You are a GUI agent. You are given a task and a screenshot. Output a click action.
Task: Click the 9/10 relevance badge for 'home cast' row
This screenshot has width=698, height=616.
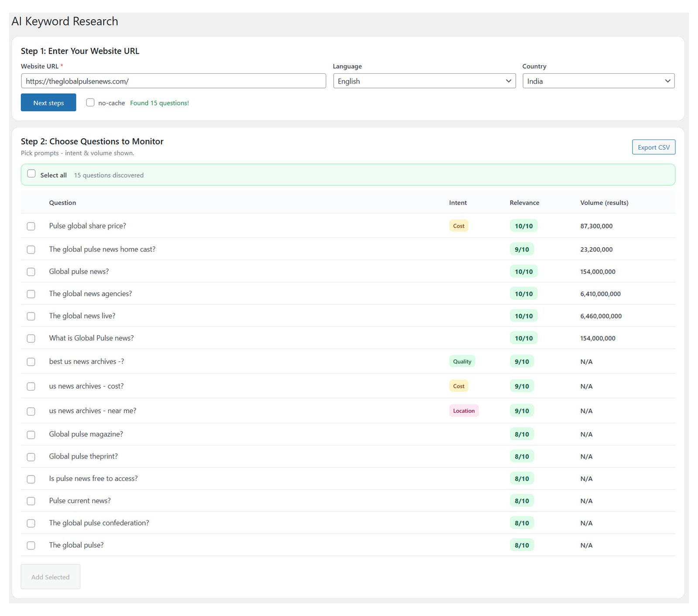pyautogui.click(x=522, y=249)
